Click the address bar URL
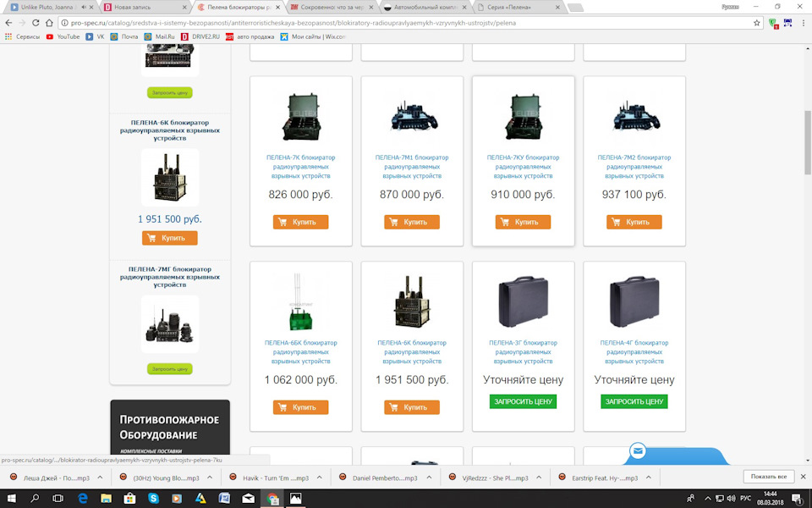 (x=294, y=23)
